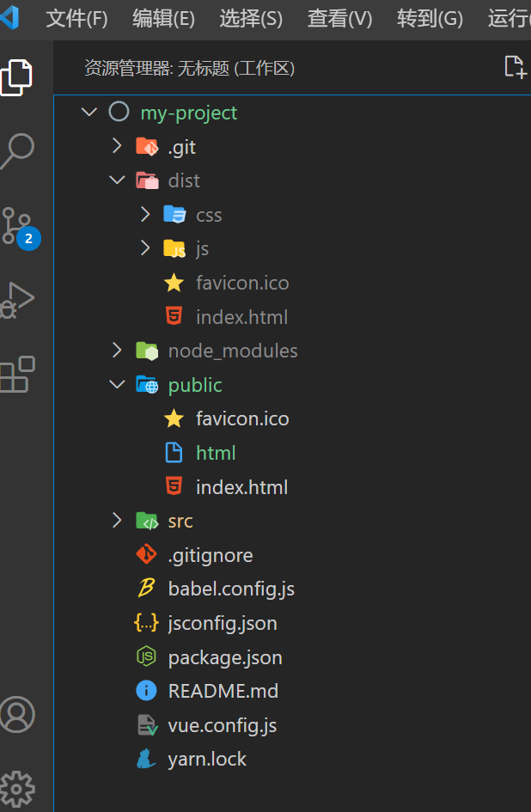Screen dimensions: 531x812
Task: Select vue.config.js in the file tree
Action: point(223,725)
